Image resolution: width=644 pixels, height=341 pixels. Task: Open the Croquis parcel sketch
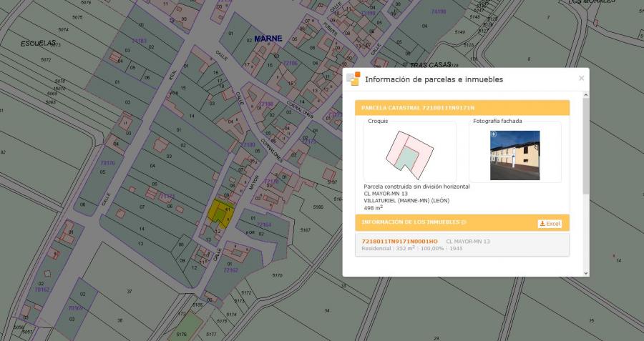point(409,152)
